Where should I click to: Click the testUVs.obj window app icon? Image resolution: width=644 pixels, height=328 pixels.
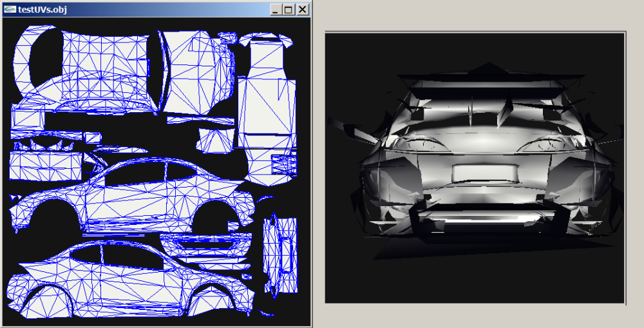pos(10,10)
